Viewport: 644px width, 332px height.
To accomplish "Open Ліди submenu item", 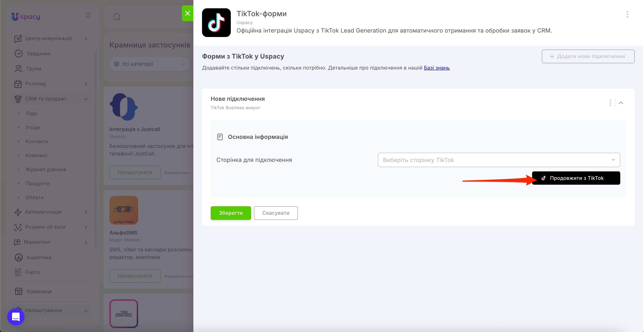I will click(31, 113).
